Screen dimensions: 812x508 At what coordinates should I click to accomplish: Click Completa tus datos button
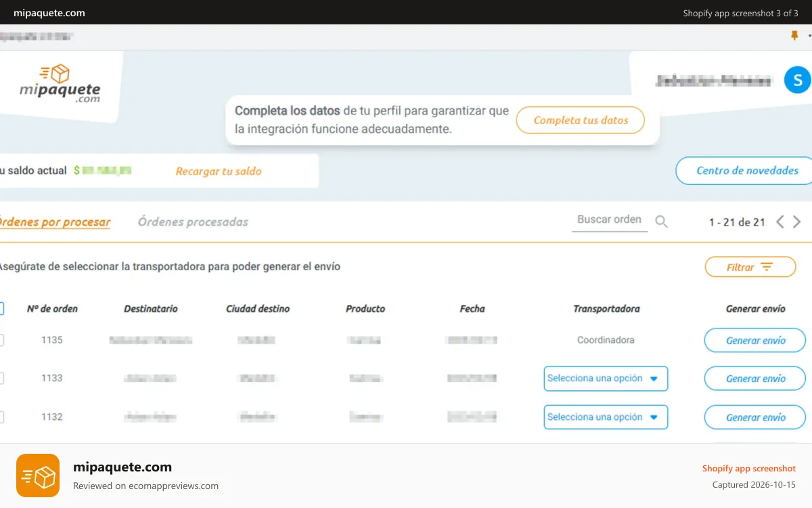click(x=581, y=120)
